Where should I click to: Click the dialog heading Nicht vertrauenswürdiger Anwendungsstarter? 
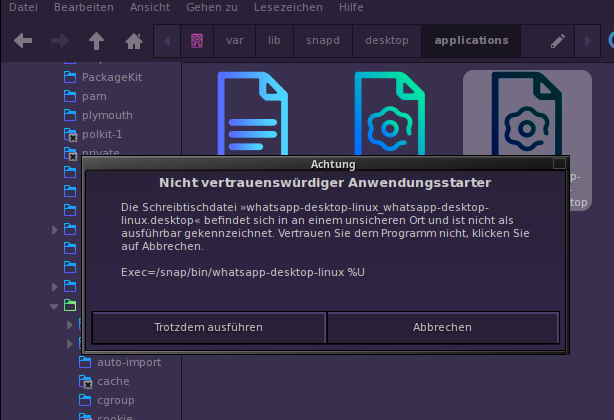325,183
